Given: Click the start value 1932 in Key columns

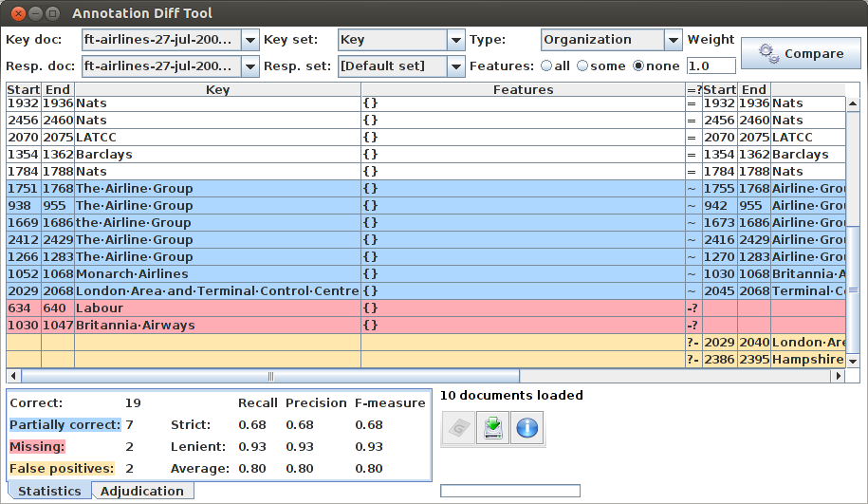Looking at the screenshot, I should pos(24,103).
